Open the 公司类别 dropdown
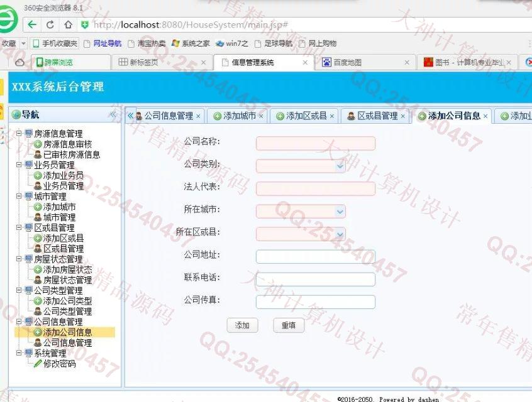This screenshot has width=532, height=402. point(340,166)
